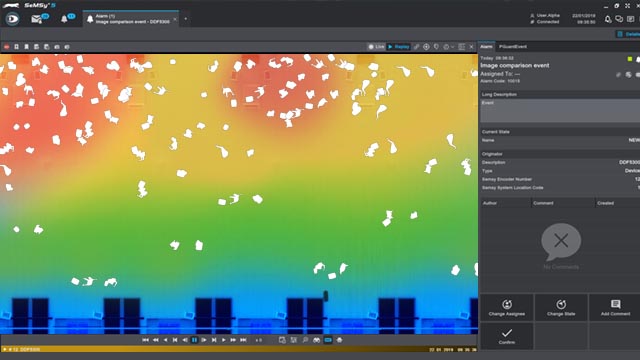Image resolution: width=640 pixels, height=360 pixels.
Task: Restore the application window size
Action: (x=616, y=6)
